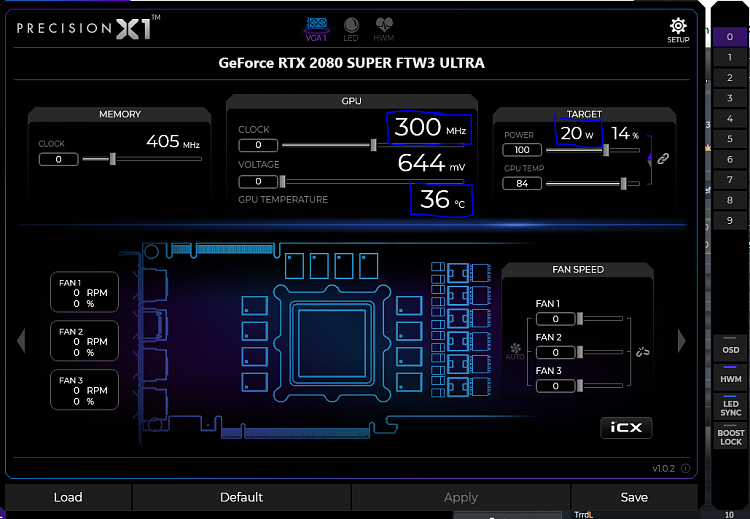This screenshot has height=519, width=750.
Task: Click the GeForce RTX 2080 SUPER title
Action: coord(352,63)
